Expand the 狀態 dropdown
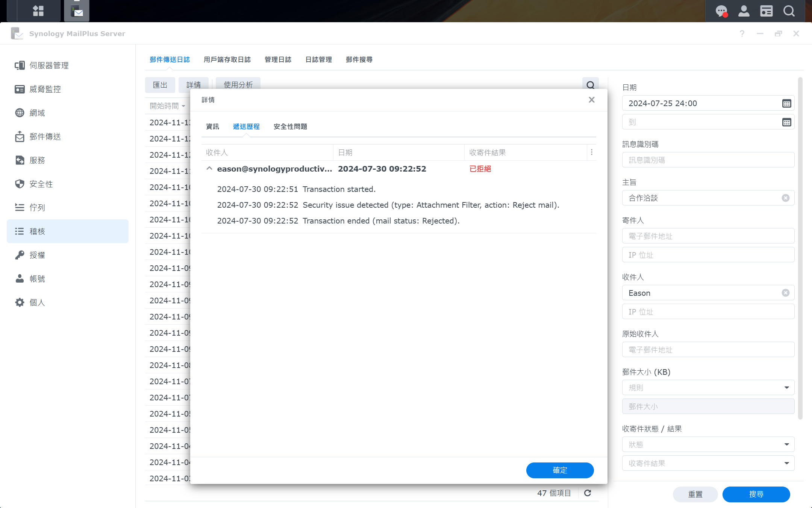Screen dimensions: 812x508 click(x=787, y=444)
